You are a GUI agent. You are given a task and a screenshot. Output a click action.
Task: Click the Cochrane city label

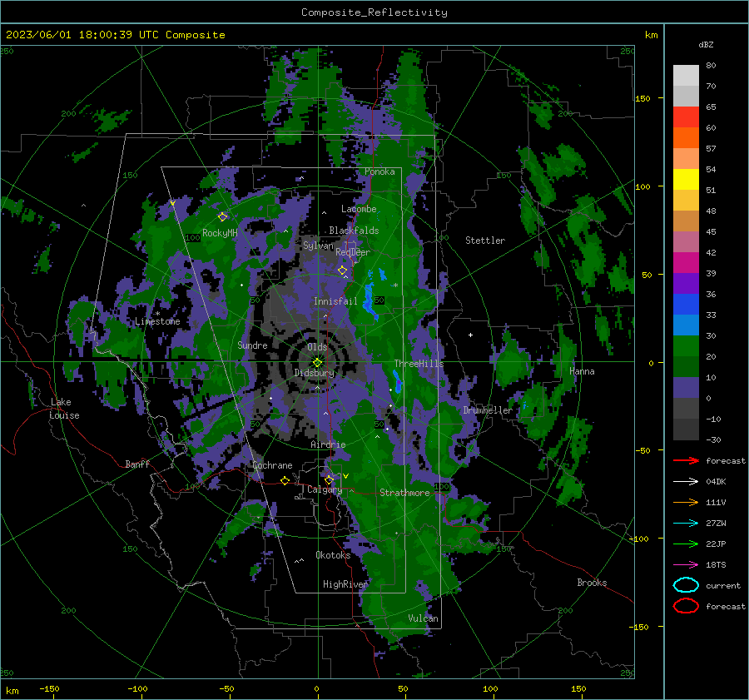[272, 465]
